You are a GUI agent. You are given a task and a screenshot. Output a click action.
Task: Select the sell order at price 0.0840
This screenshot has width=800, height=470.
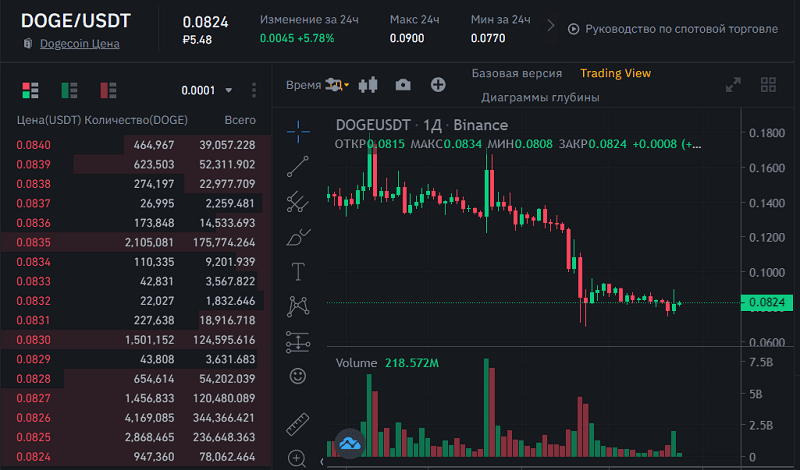(136, 145)
